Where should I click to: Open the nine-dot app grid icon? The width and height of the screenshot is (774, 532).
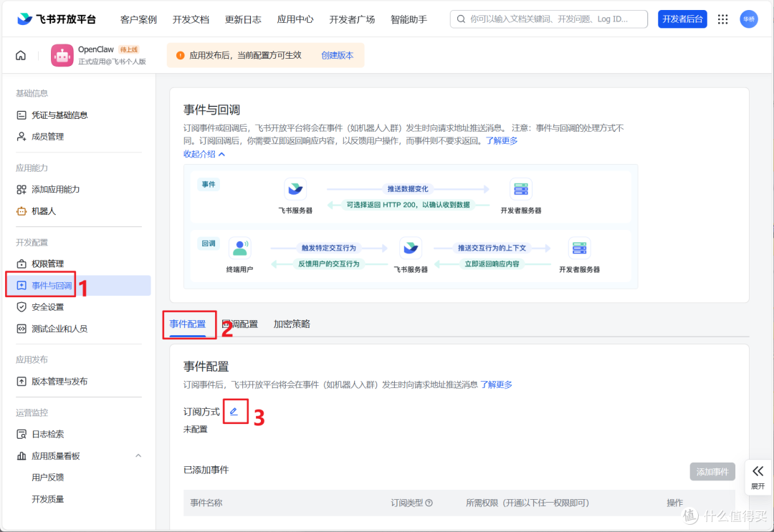tap(722, 19)
